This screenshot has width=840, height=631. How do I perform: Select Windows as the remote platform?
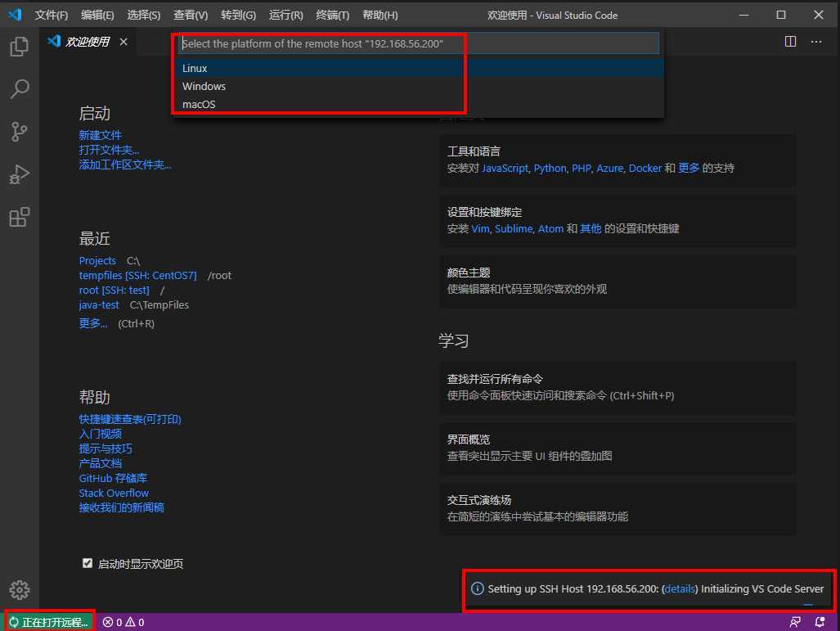420,86
